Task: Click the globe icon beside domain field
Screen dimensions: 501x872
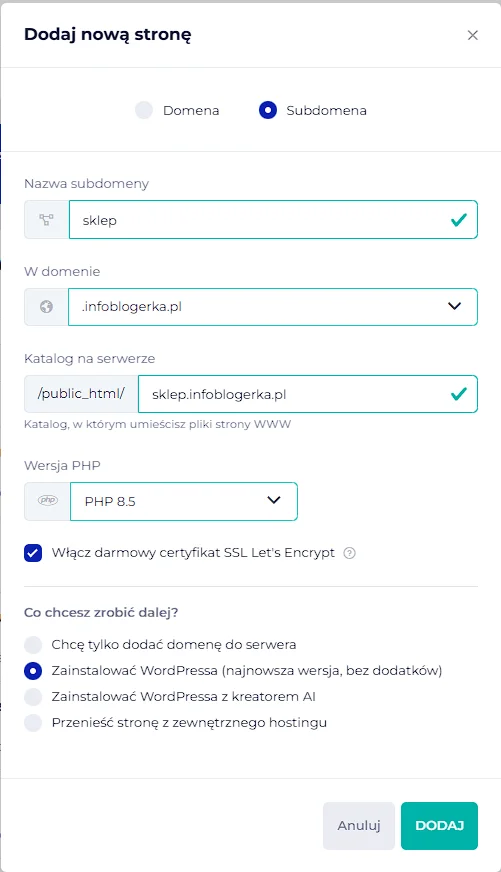Action: coord(46,306)
